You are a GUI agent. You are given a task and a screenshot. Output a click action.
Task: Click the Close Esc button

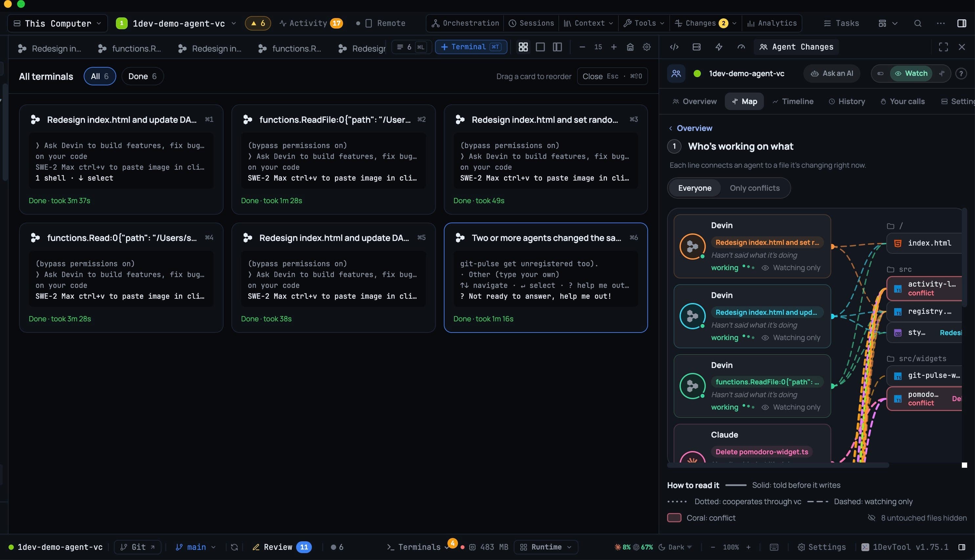[612, 76]
